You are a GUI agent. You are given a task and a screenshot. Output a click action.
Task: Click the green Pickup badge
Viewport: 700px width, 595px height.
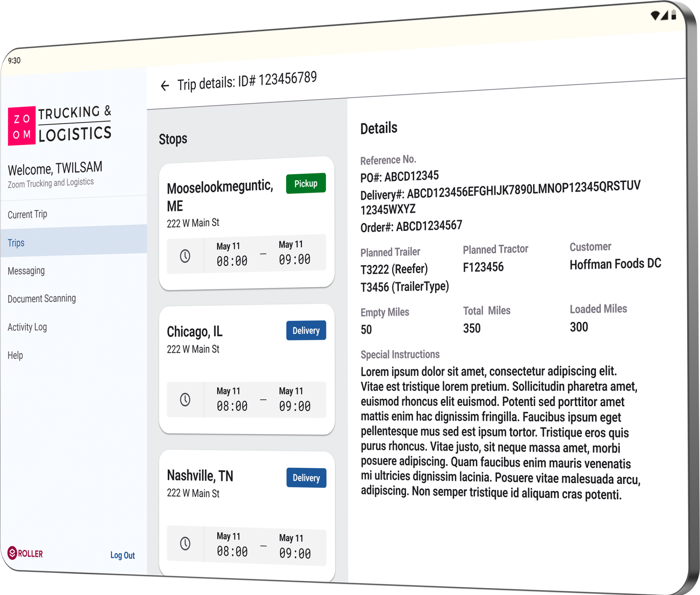pos(306,183)
